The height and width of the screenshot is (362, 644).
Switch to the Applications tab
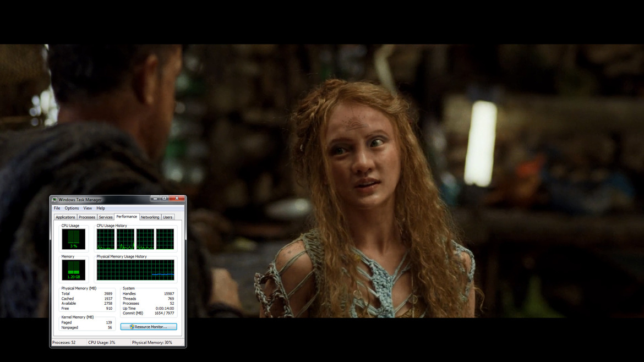pos(66,217)
